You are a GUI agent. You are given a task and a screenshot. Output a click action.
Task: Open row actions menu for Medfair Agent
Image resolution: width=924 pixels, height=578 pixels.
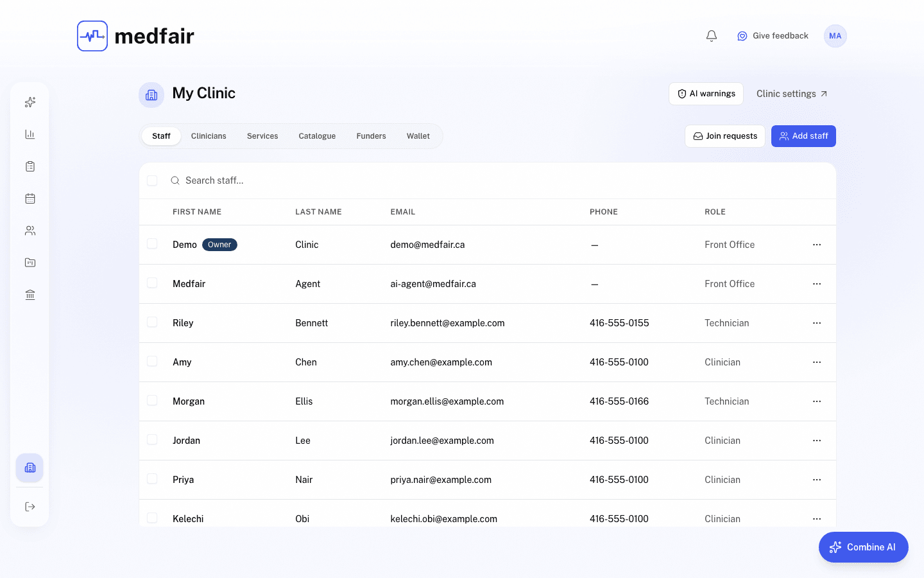tap(817, 284)
